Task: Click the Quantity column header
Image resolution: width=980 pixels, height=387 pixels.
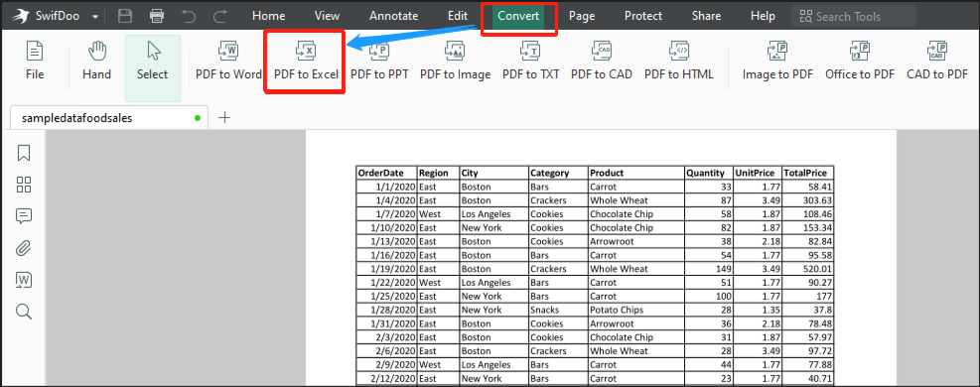Action: point(708,173)
